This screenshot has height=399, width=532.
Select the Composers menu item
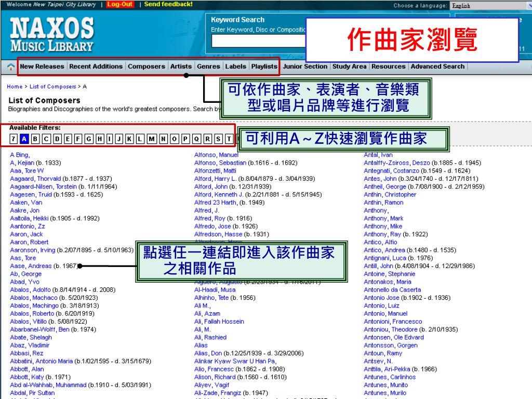147,66
